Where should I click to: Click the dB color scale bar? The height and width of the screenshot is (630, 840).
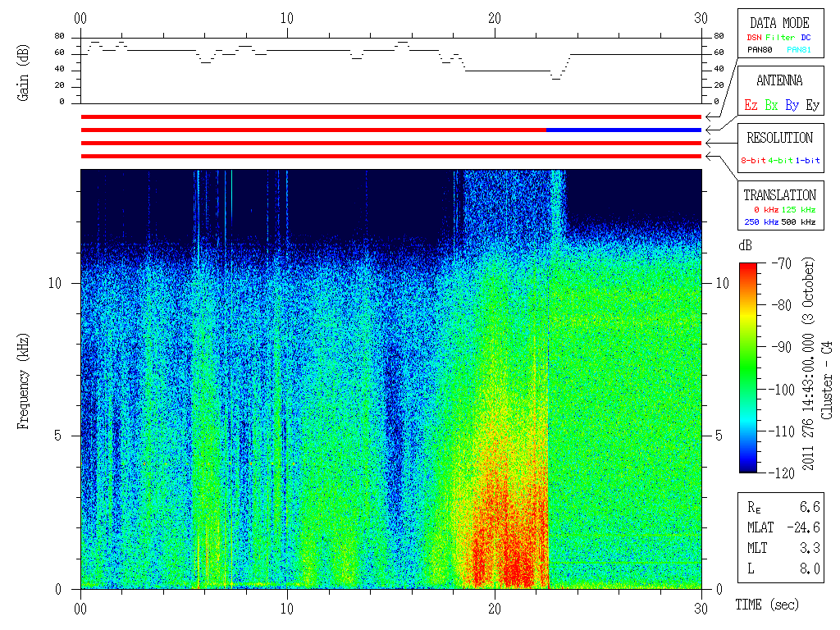click(x=748, y=367)
